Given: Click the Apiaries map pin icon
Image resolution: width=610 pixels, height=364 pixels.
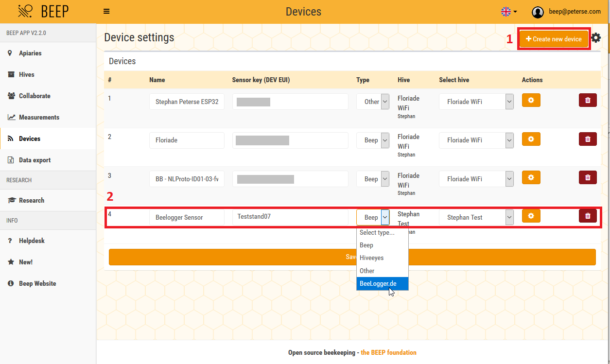Looking at the screenshot, I should click(x=10, y=53).
